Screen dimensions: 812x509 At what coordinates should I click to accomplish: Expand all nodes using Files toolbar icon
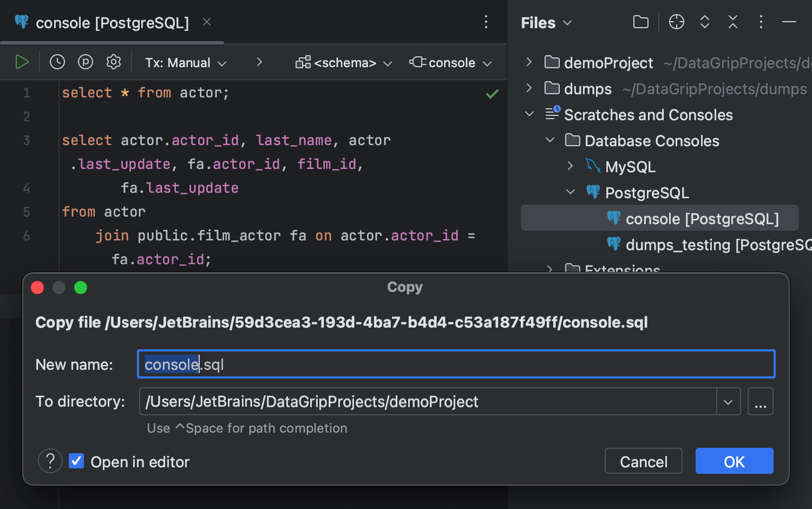pos(704,22)
